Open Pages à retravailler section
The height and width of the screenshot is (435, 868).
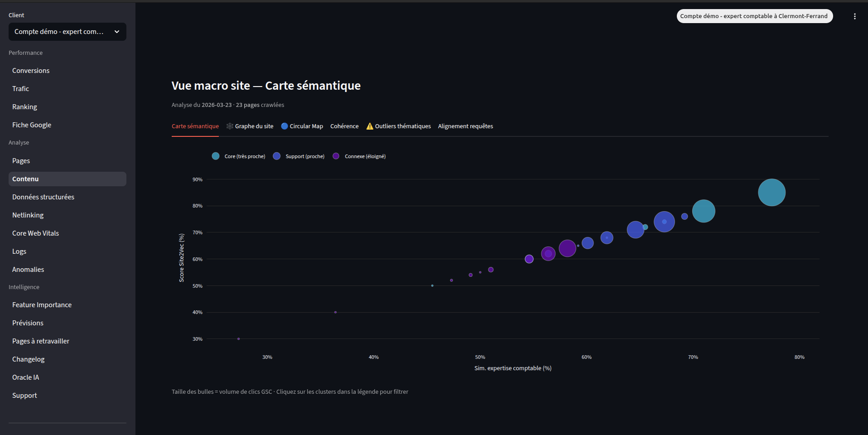(x=41, y=341)
